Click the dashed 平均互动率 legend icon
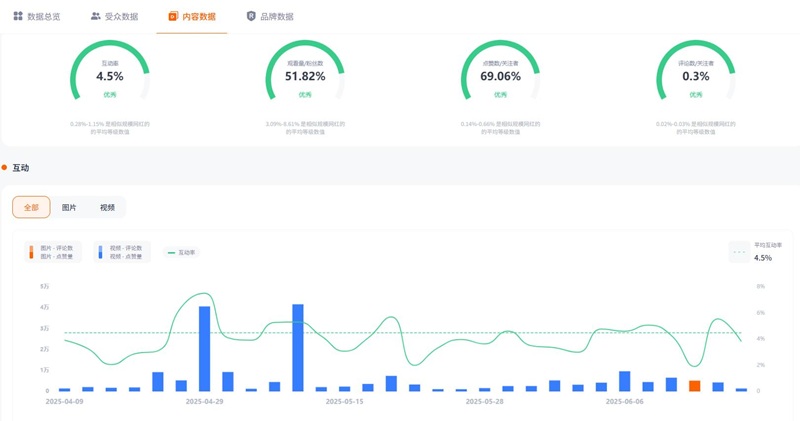This screenshot has width=800, height=421. click(739, 252)
